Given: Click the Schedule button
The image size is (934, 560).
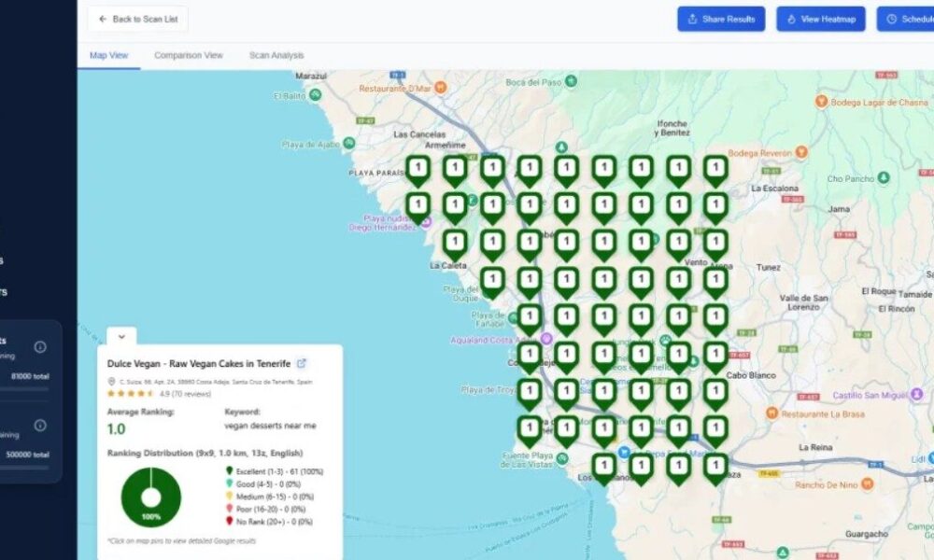Looking at the screenshot, I should click(905, 19).
